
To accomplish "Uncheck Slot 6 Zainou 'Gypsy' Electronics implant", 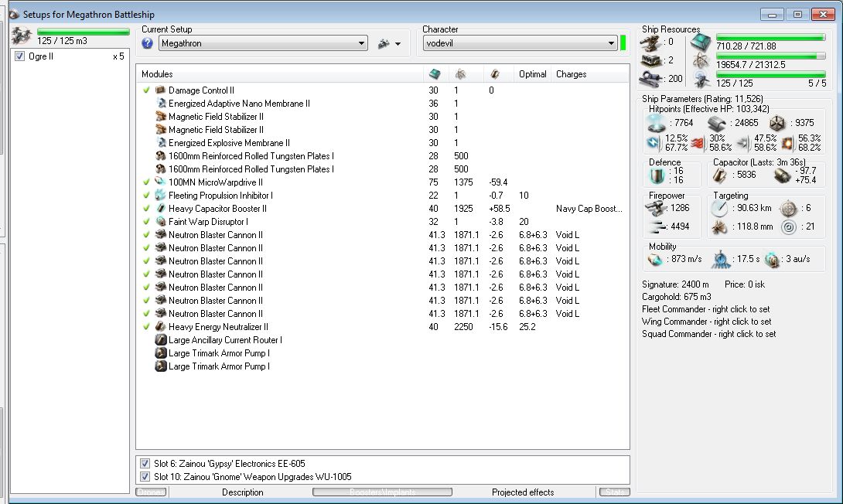I will point(145,464).
